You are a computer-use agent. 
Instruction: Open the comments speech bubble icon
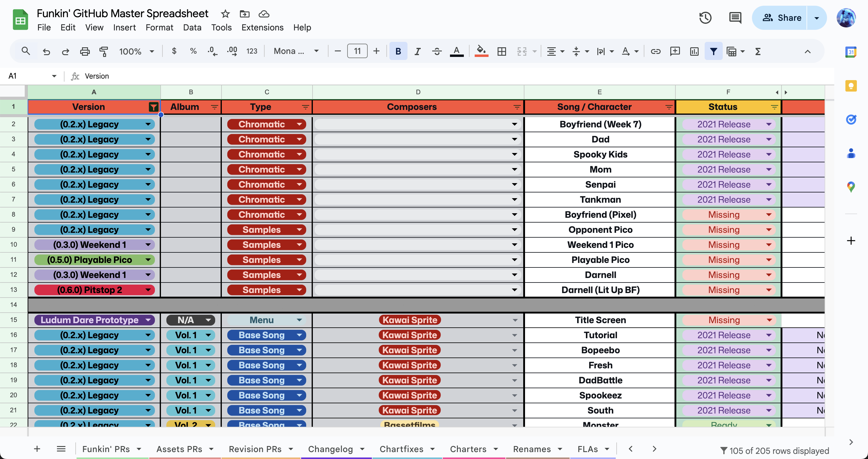coord(735,17)
